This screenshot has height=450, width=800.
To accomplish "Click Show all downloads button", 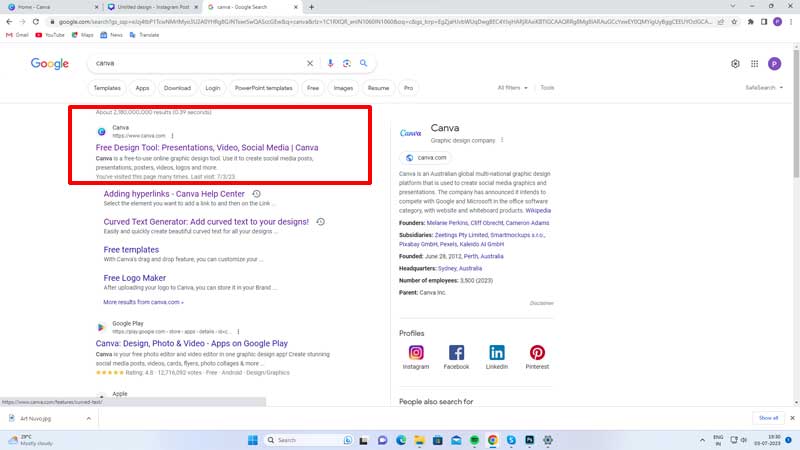I will point(768,418).
